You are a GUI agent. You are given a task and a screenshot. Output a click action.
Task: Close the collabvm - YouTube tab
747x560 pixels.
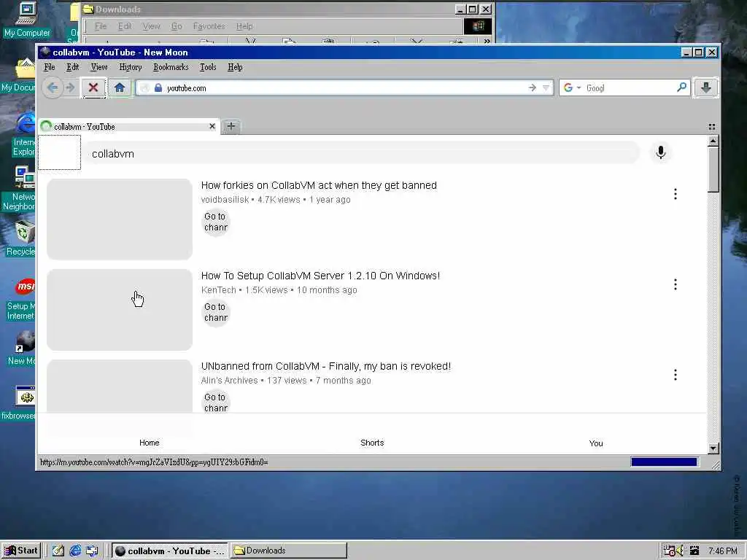tap(212, 126)
